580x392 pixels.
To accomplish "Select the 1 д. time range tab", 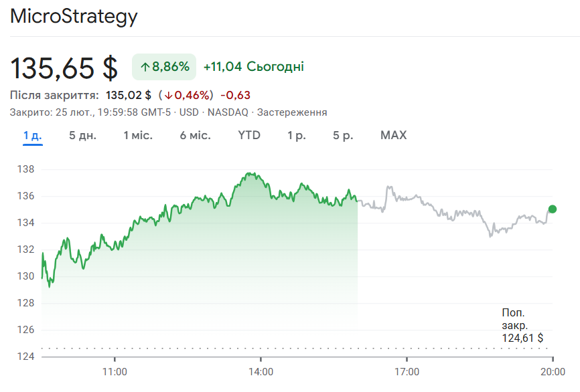I will click(x=32, y=136).
